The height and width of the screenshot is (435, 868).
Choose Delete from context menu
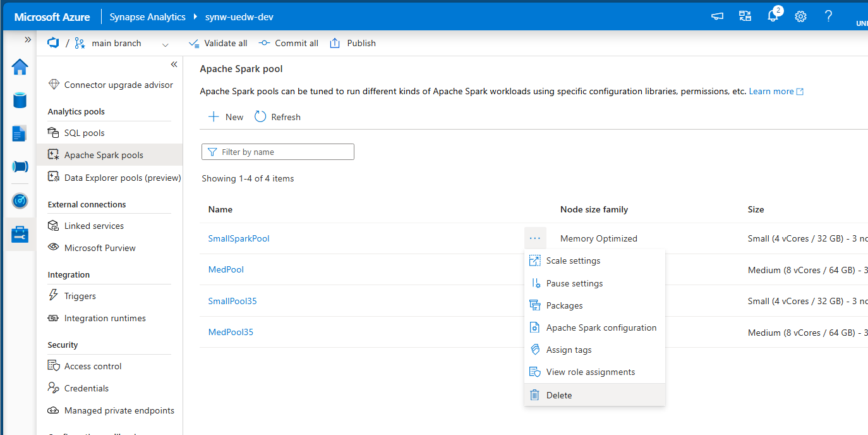tap(594, 395)
